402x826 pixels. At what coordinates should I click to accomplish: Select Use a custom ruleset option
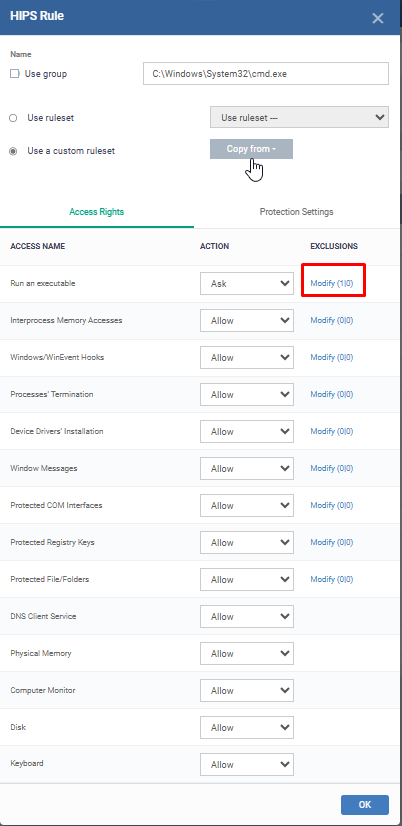coord(13,151)
